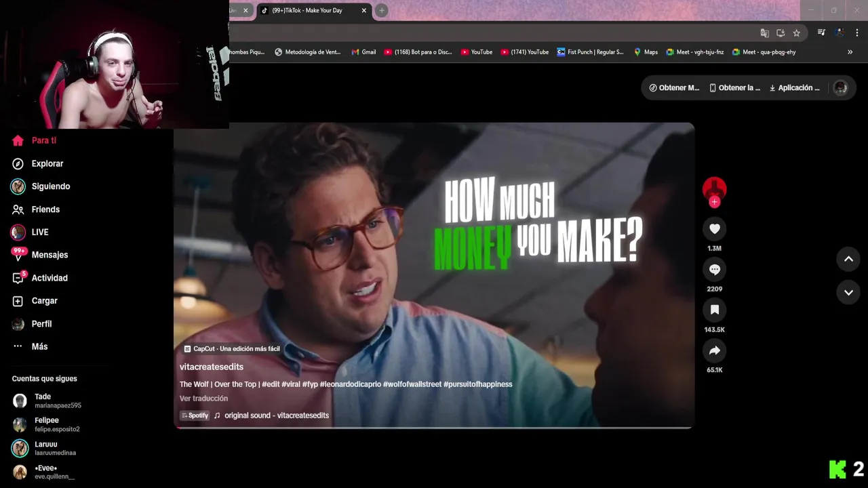Open Felipee's followed account
The width and height of the screenshot is (868, 488).
pos(46,424)
